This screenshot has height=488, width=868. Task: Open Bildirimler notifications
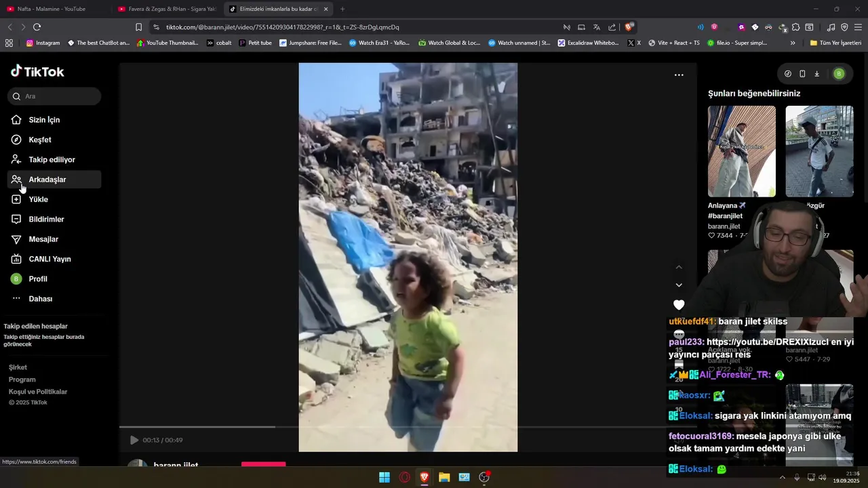(54, 219)
